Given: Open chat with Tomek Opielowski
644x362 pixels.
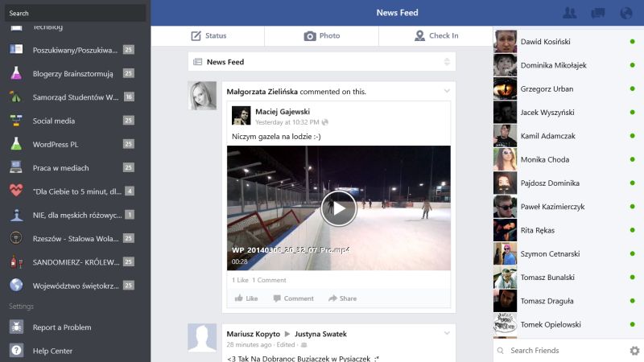Looking at the screenshot, I should click(568, 325).
